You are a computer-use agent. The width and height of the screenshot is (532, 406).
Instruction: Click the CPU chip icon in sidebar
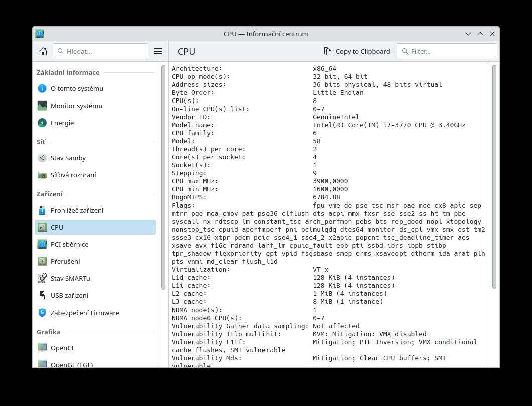click(x=42, y=227)
